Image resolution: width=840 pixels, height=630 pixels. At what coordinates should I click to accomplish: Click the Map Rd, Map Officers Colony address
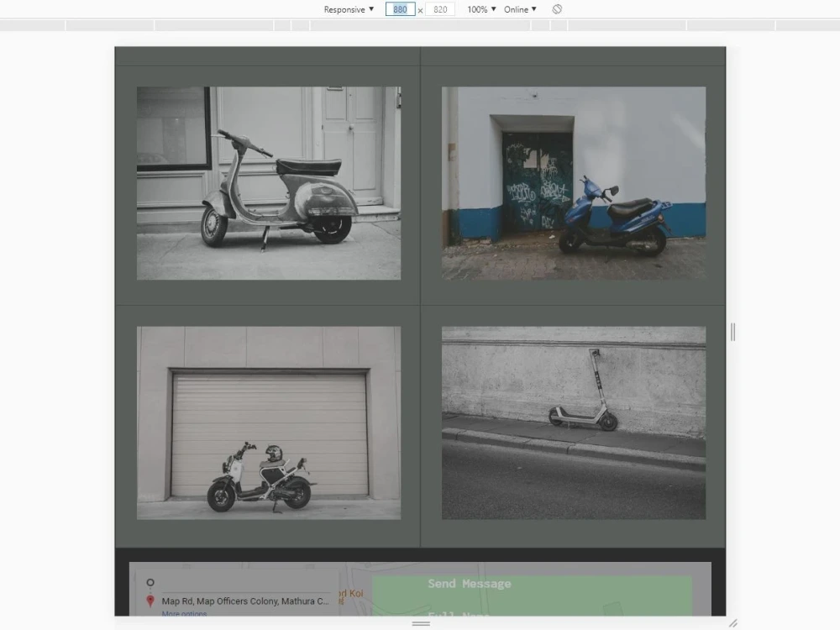click(245, 601)
